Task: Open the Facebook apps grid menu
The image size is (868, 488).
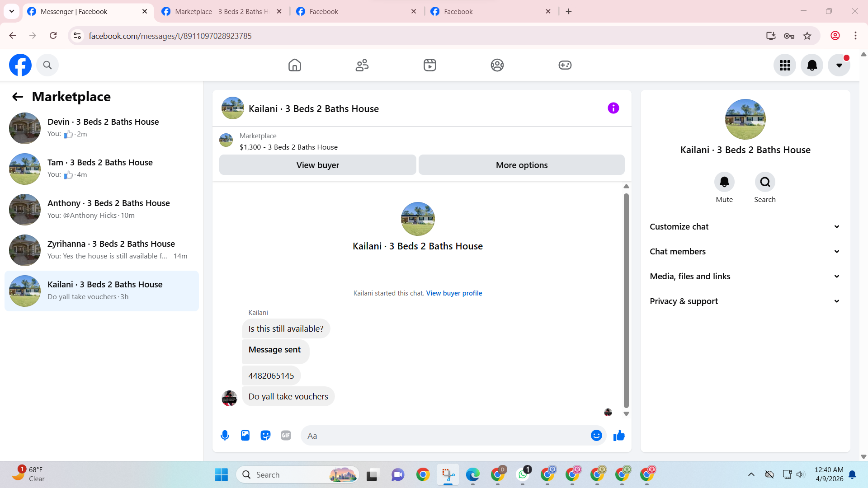Action: (x=785, y=65)
